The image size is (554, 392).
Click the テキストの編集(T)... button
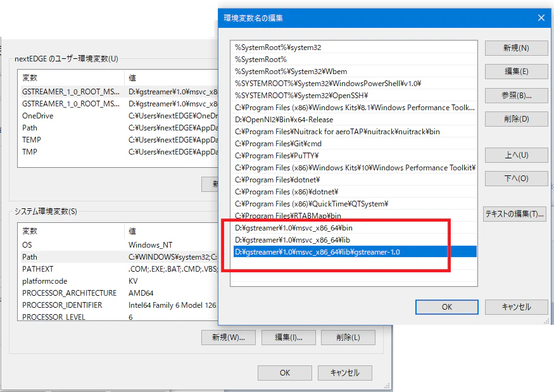514,214
